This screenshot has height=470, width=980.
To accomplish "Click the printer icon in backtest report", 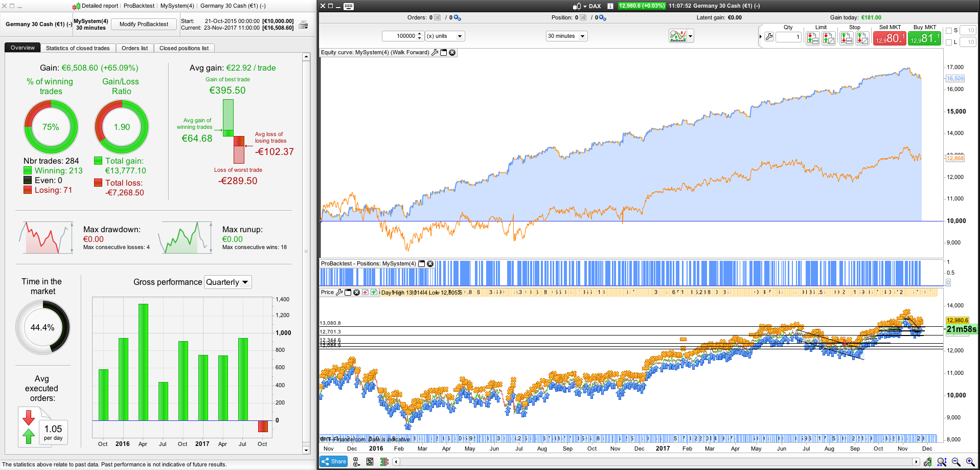I will [303, 25].
